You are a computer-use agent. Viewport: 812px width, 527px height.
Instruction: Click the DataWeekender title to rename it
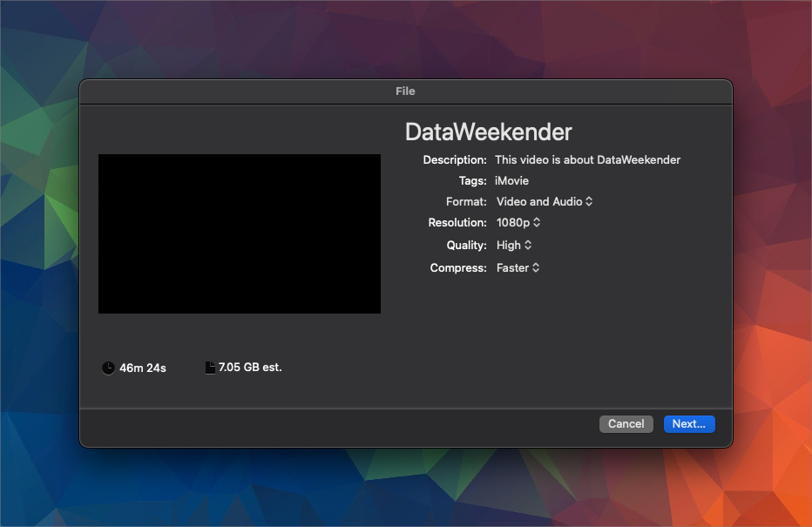point(488,132)
